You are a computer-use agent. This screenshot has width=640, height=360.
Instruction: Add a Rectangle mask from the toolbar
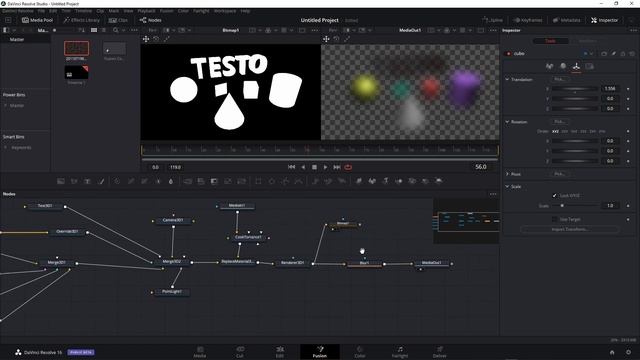click(x=258, y=181)
